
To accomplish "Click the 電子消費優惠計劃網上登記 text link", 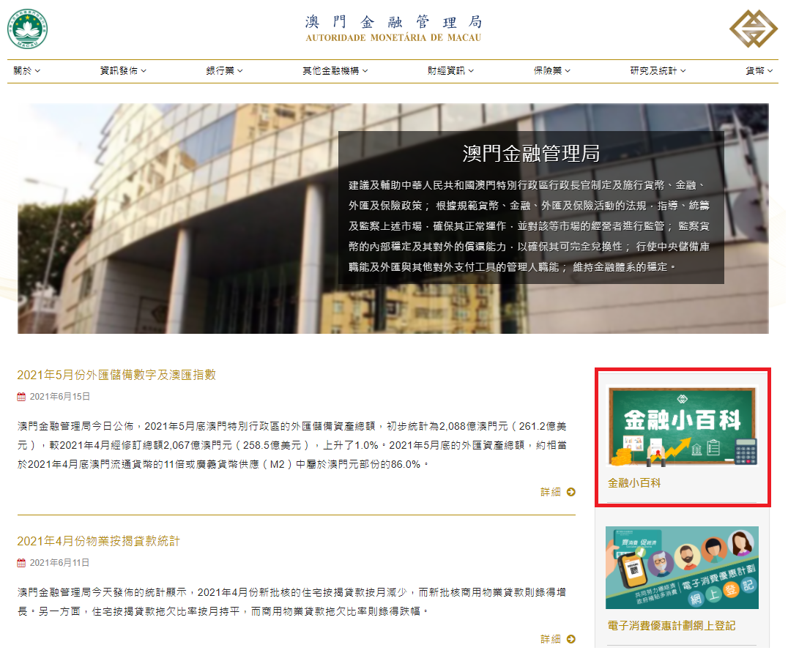I will (x=672, y=626).
